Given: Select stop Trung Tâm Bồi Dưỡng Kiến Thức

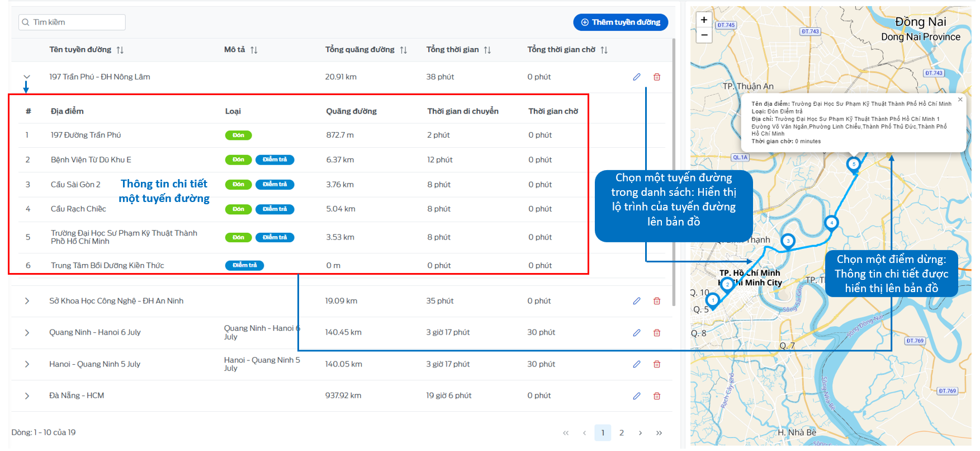Looking at the screenshot, I should [x=107, y=265].
